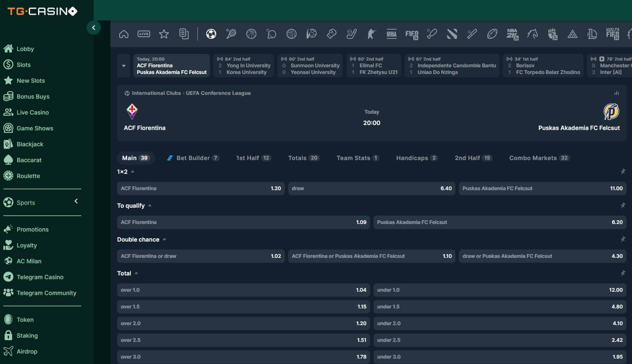Image resolution: width=632 pixels, height=364 pixels.
Task: Select the Counter-Strike soldier icon
Action: click(371, 34)
